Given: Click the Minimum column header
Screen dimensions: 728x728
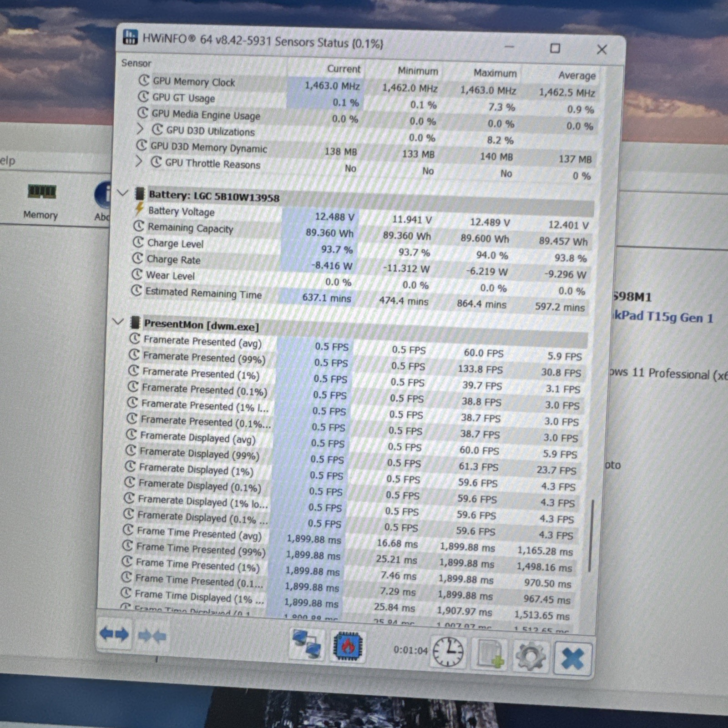Looking at the screenshot, I should pyautogui.click(x=418, y=71).
